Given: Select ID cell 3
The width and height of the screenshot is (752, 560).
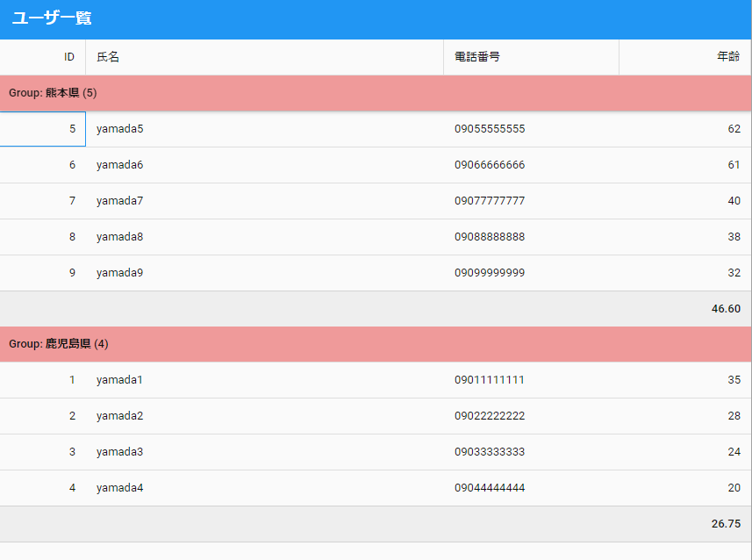Looking at the screenshot, I should pos(43,452).
